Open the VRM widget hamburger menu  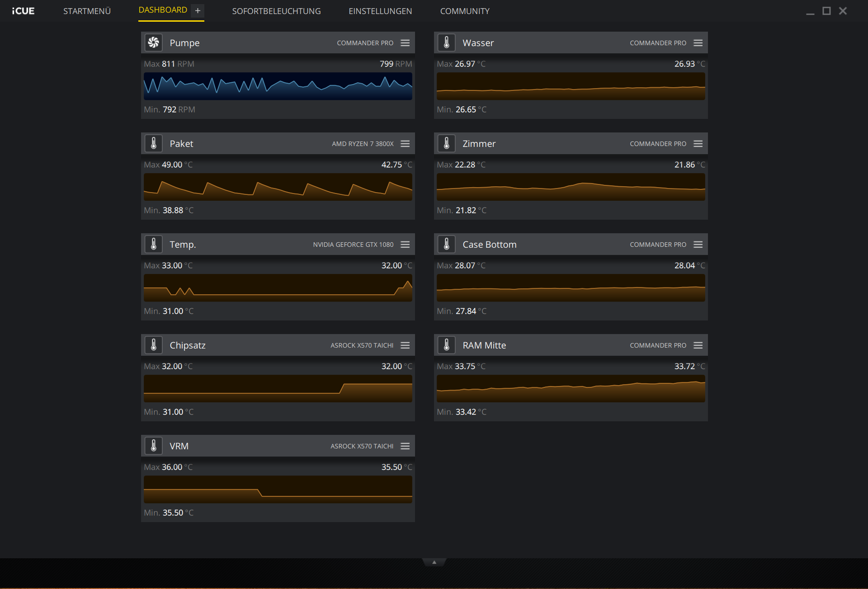(x=405, y=446)
